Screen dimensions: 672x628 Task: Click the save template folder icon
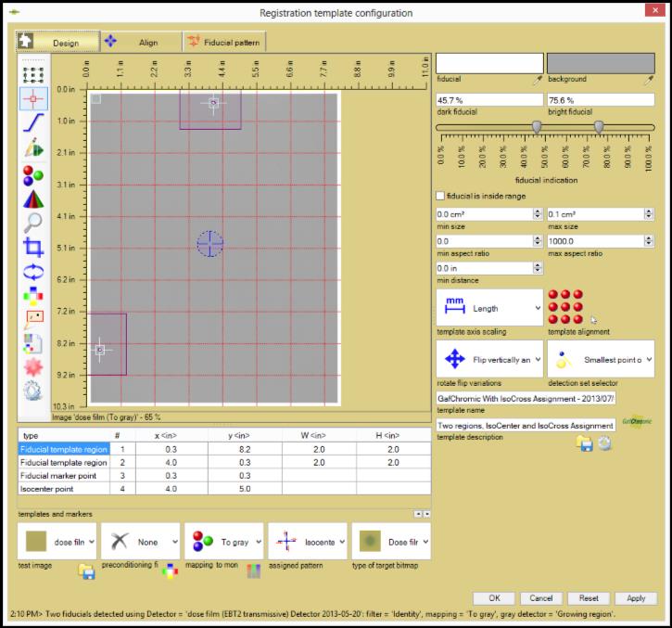[x=585, y=443]
